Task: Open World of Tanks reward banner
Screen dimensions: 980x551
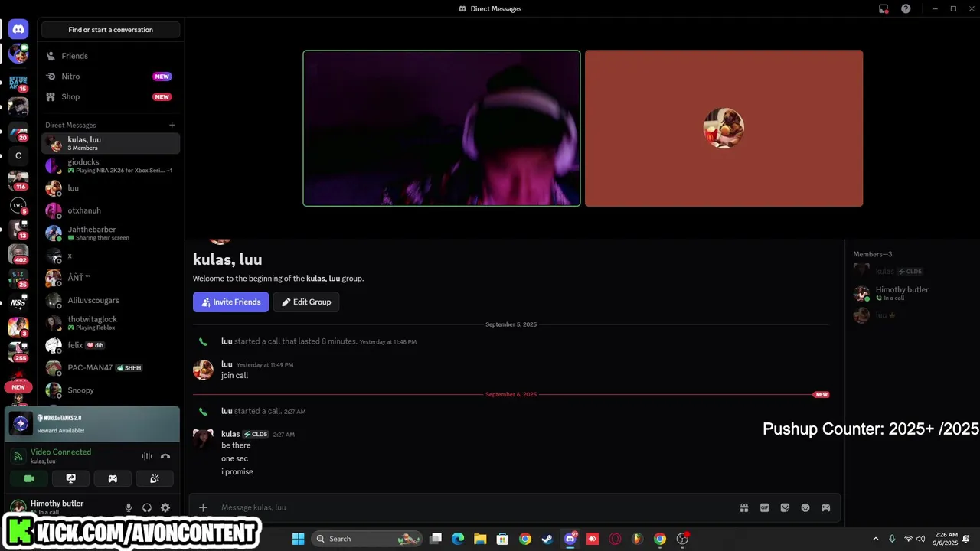Action: [93, 424]
